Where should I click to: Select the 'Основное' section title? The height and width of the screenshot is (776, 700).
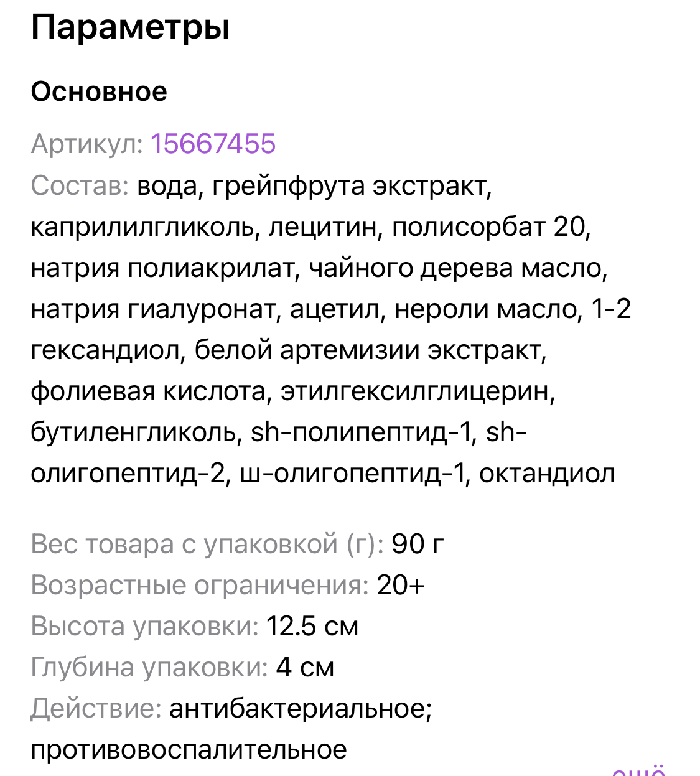99,91
